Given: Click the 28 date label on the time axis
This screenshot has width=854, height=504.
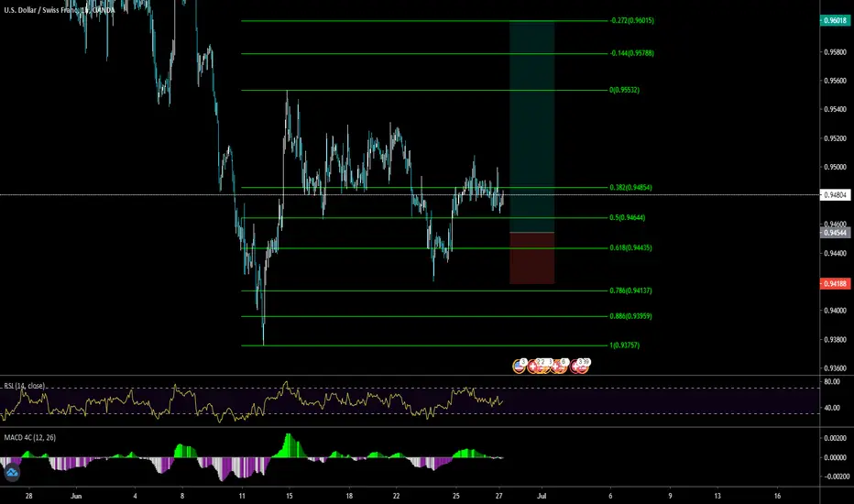Looking at the screenshot, I should [29, 496].
